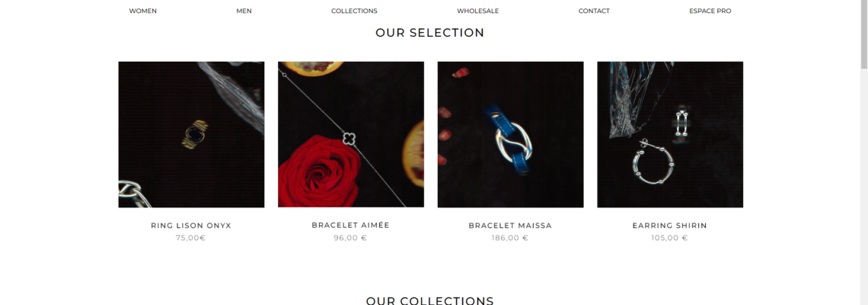Screen dimensions: 868x305
Task: Open Ring Lison Onyx product image
Action: 192,135
